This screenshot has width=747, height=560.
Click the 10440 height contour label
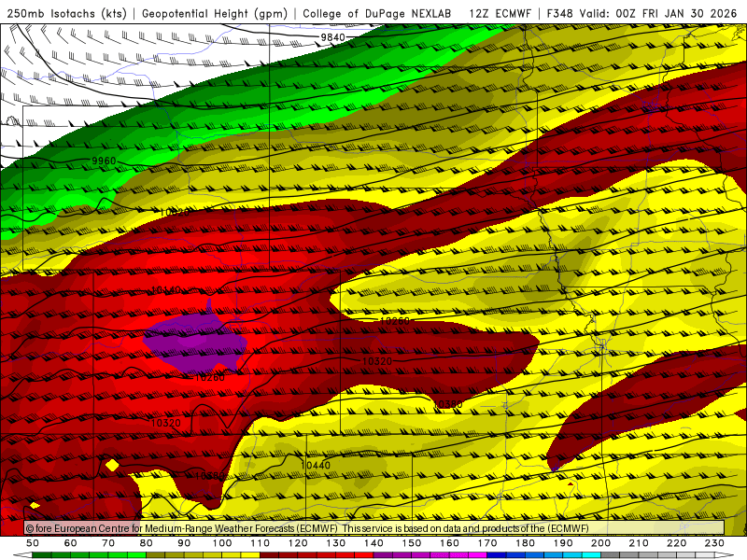pyautogui.click(x=316, y=465)
